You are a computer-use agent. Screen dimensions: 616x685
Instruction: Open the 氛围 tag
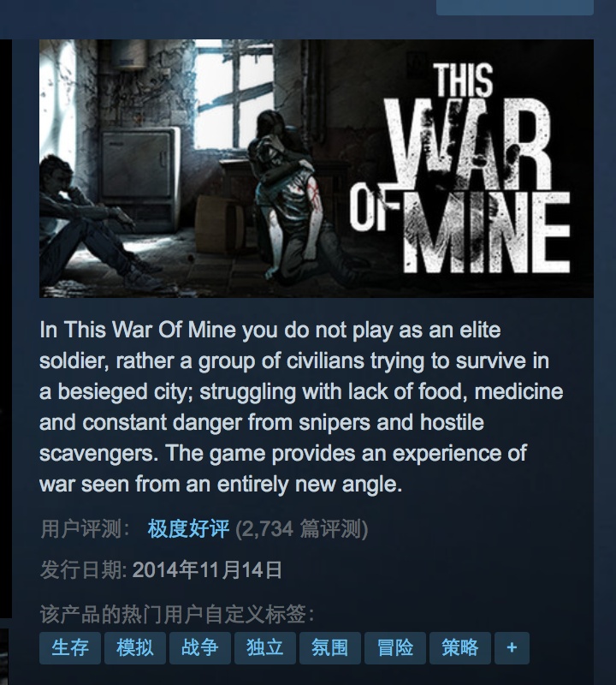(x=330, y=648)
